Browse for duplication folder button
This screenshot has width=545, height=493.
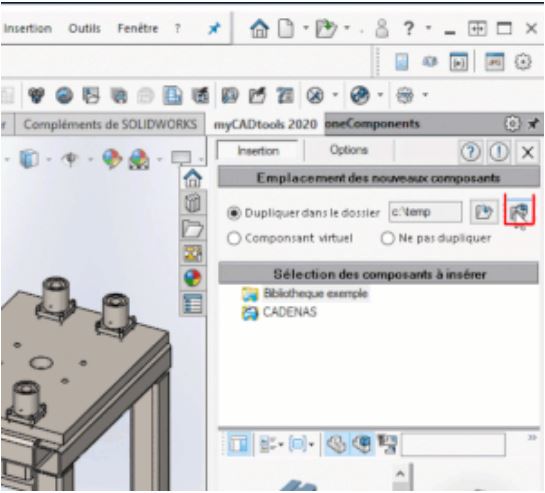(483, 212)
